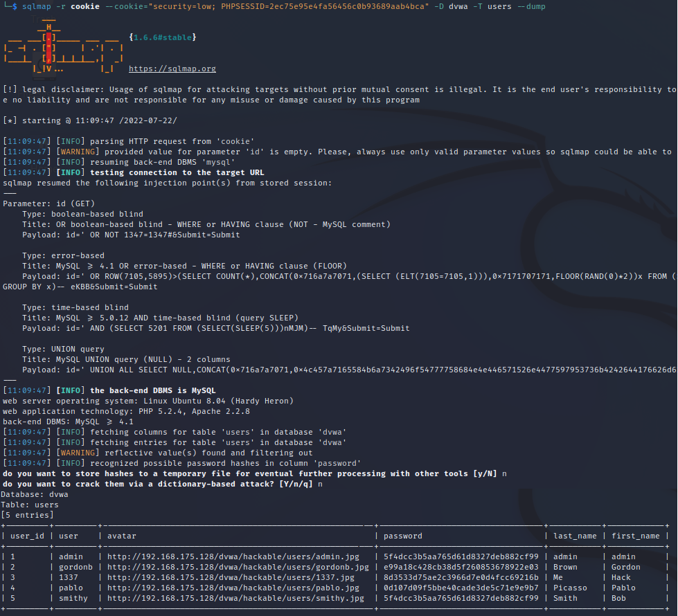
Task: Click the 'starting @ 11:09:47' line
Action: [x=90, y=120]
